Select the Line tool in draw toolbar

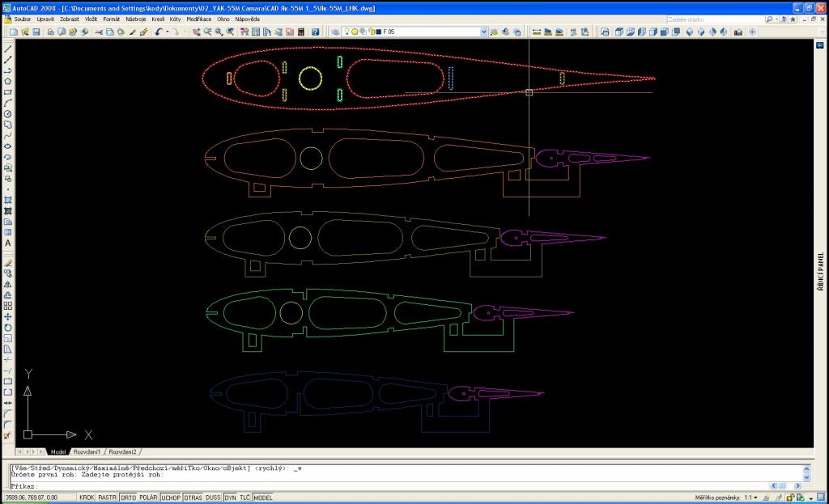pos(7,49)
